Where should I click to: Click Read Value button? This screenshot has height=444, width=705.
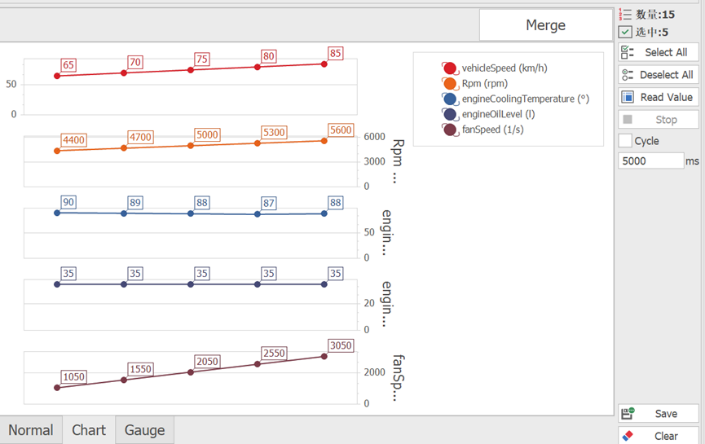tap(658, 97)
